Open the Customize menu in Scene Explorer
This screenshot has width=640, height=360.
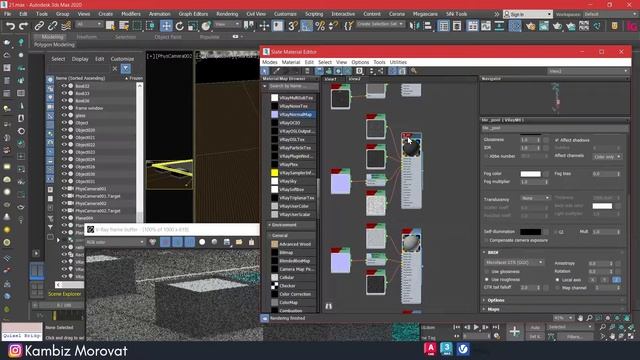122,59
